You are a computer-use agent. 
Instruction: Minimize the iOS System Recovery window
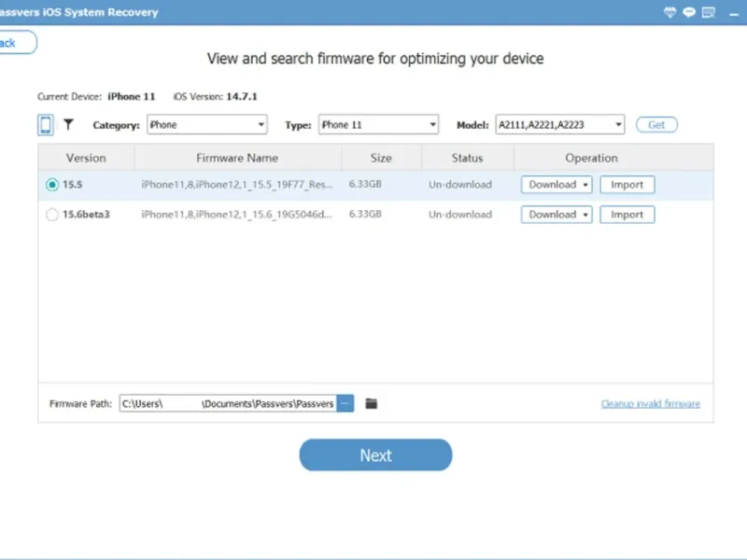[734, 15]
